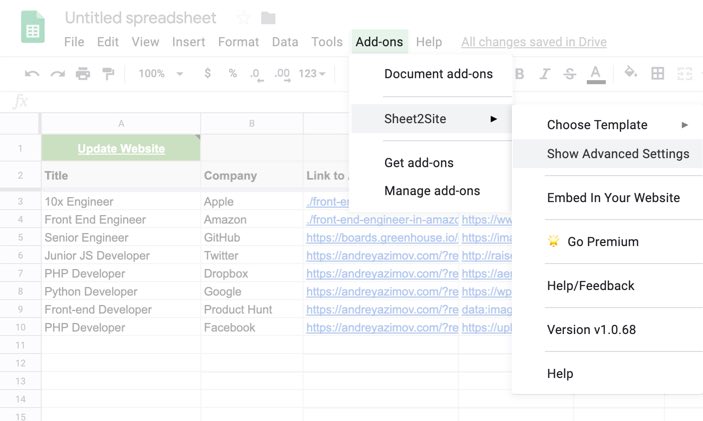Open the borders tool
The height and width of the screenshot is (421, 703).
[657, 73]
